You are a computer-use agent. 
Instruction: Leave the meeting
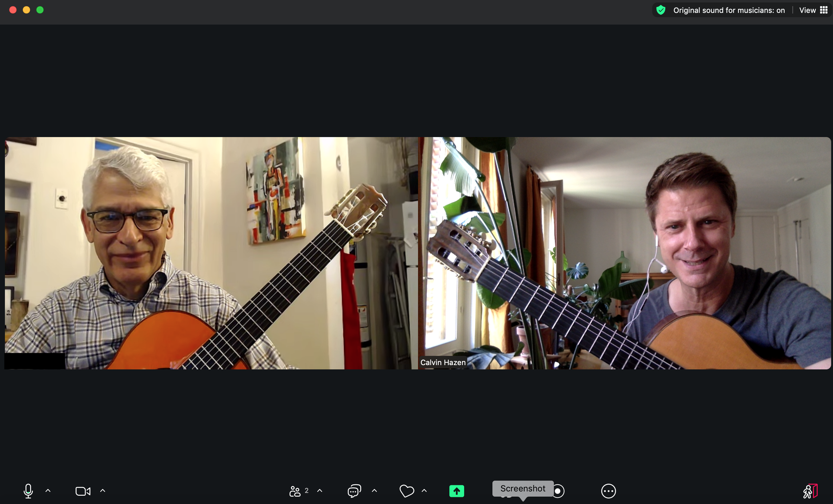(x=810, y=491)
